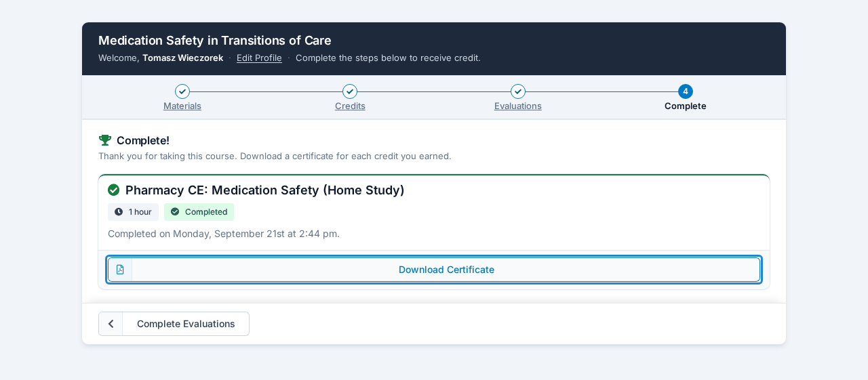
Task: Click the back chevron on Complete Evaluations
Action: (x=111, y=324)
